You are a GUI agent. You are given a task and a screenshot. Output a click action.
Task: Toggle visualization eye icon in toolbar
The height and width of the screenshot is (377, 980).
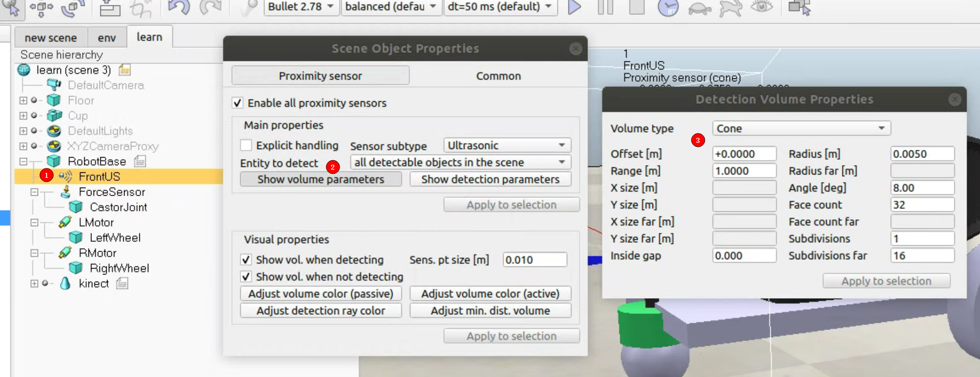pos(762,7)
